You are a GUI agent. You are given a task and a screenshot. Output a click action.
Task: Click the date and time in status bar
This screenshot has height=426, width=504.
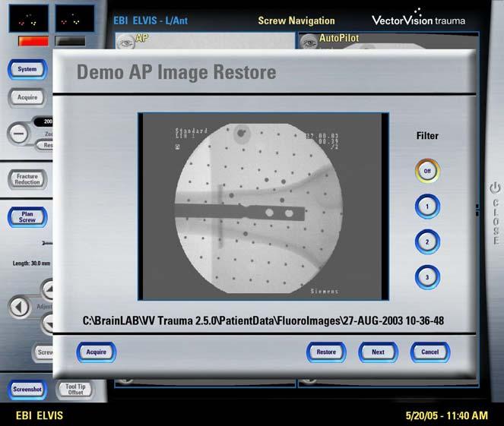tap(446, 415)
